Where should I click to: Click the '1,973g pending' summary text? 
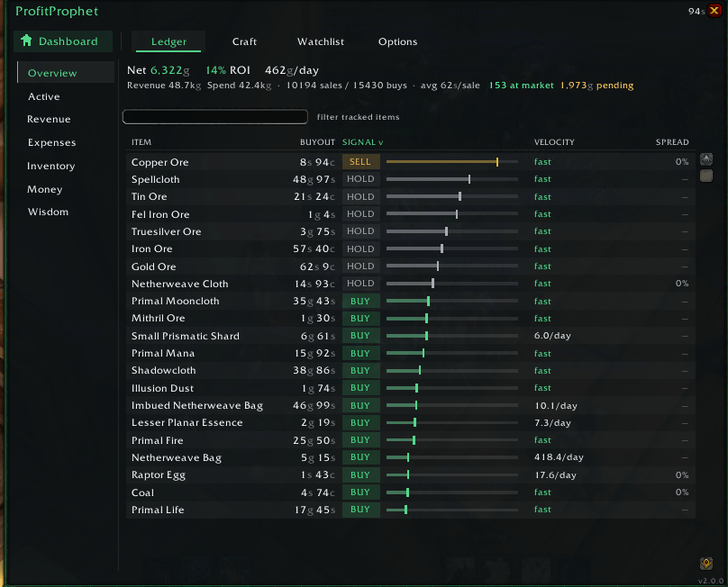click(596, 86)
